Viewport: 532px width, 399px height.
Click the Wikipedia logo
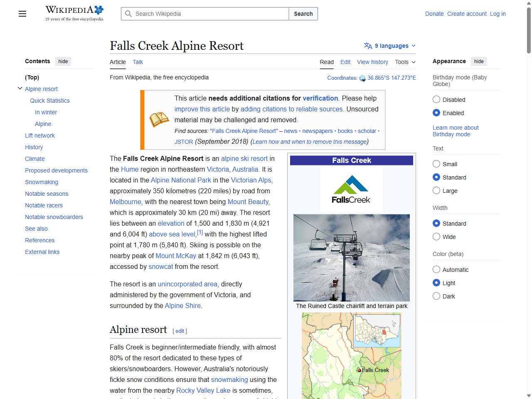tap(74, 10)
